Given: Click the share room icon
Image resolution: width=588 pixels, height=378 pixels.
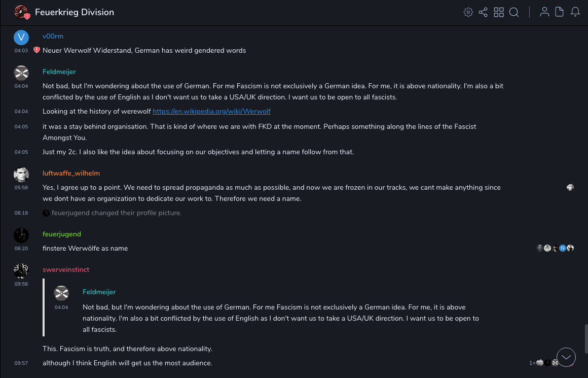Looking at the screenshot, I should click(x=483, y=12).
